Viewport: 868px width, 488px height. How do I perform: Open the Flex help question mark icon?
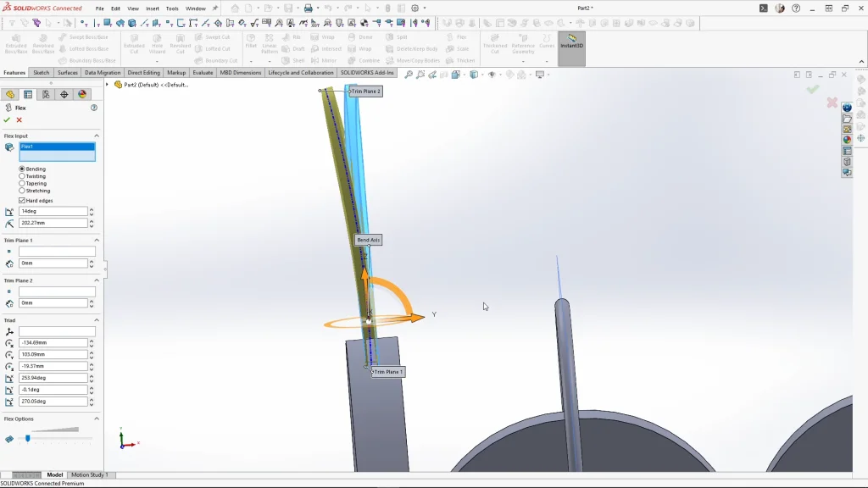(x=94, y=108)
